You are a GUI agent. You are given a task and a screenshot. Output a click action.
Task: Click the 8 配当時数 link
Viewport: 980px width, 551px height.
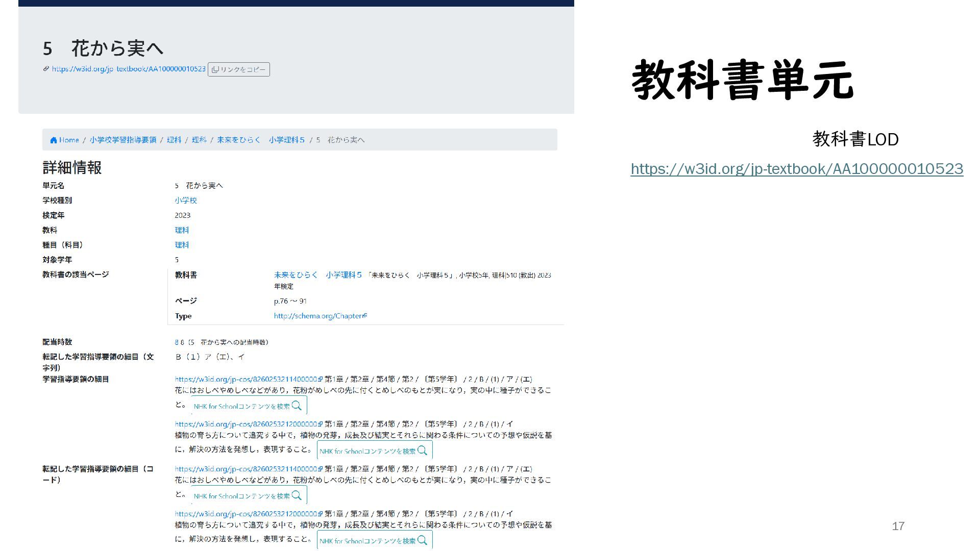(x=177, y=342)
